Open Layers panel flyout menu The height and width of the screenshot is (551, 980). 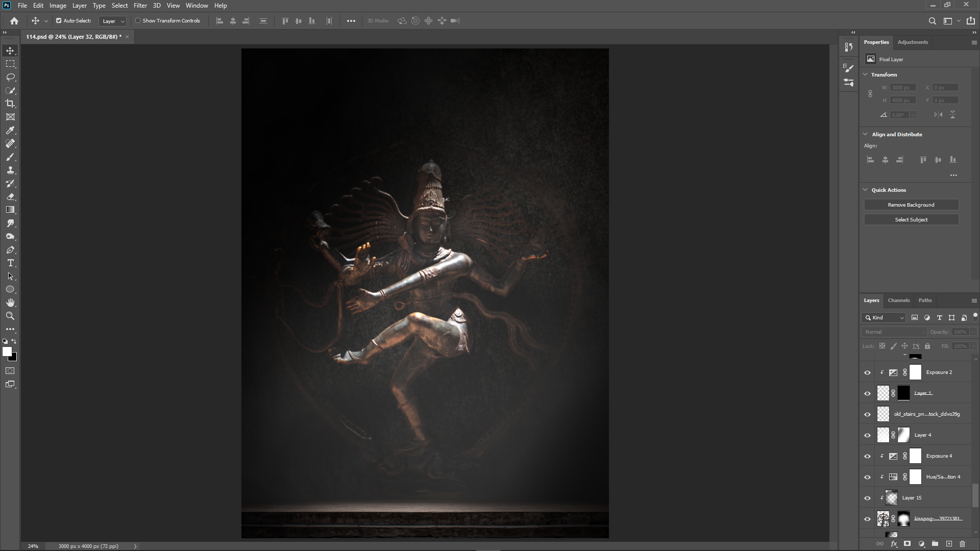974,300
